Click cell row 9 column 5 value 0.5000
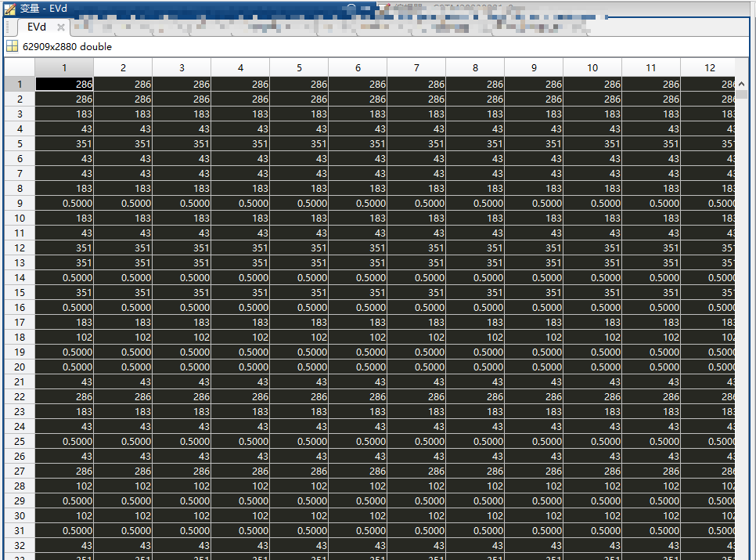The width and height of the screenshot is (756, 560). click(x=299, y=203)
